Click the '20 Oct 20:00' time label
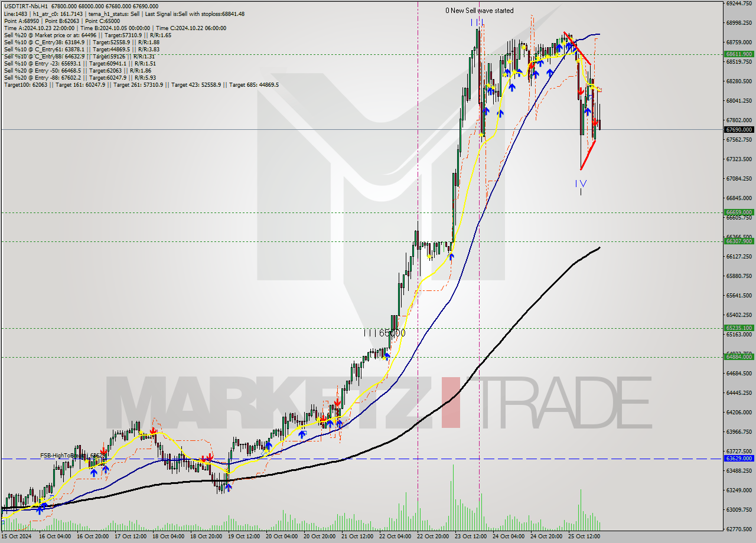This screenshot has width=756, height=543. pyautogui.click(x=319, y=537)
